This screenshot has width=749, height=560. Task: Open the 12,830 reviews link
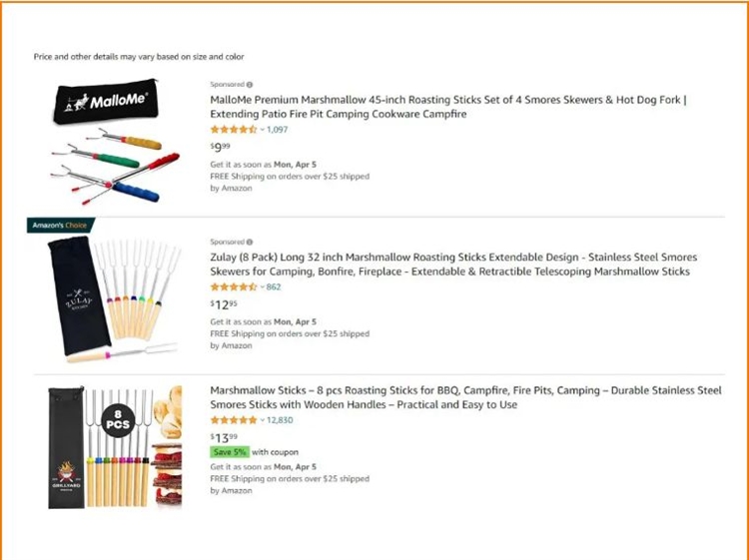280,420
